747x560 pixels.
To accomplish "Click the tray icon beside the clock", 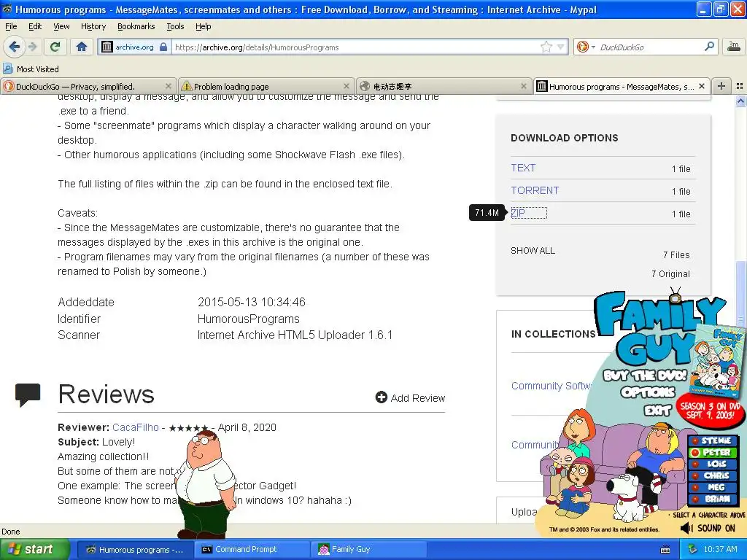I will click(693, 550).
